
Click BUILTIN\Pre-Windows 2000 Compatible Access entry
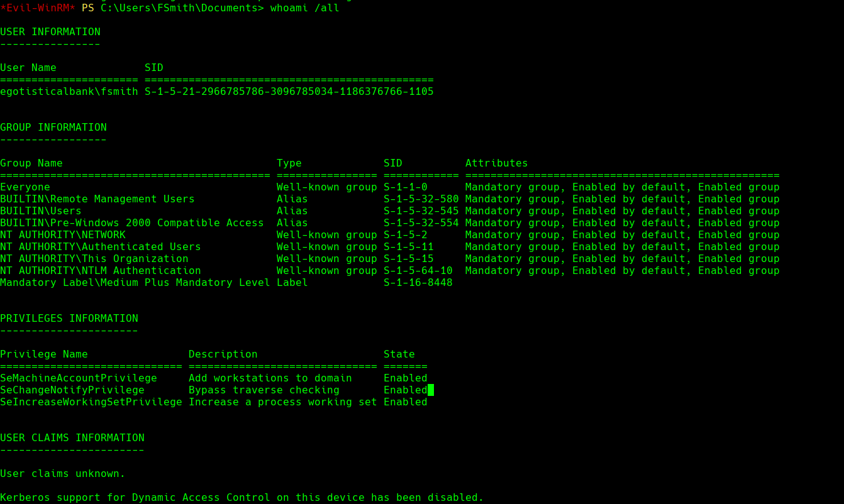pos(132,222)
